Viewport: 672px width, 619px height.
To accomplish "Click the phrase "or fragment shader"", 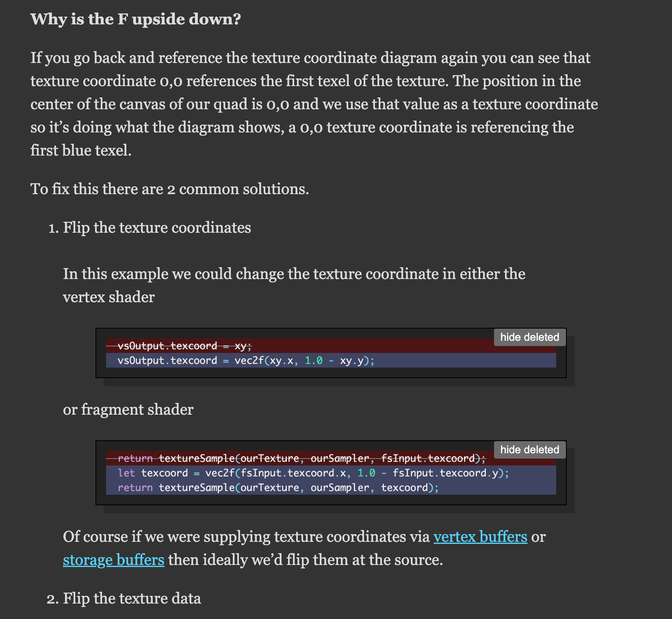I will (x=128, y=409).
